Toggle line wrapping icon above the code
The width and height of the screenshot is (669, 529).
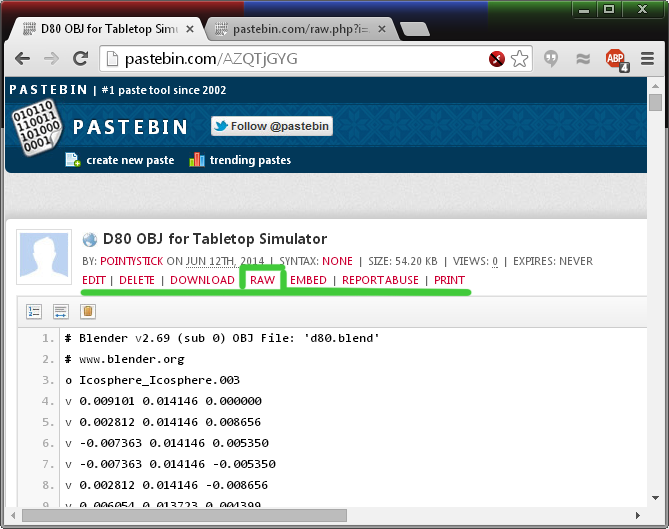coord(61,311)
